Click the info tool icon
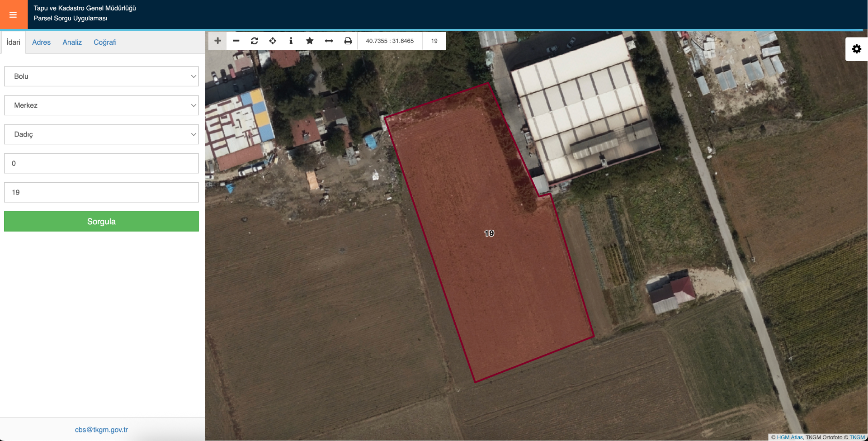This screenshot has height=441, width=868. [291, 41]
